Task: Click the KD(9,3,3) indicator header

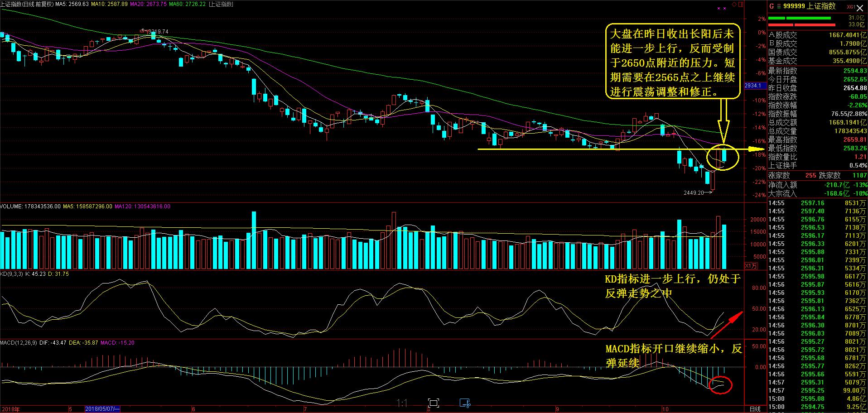Action: (12, 274)
